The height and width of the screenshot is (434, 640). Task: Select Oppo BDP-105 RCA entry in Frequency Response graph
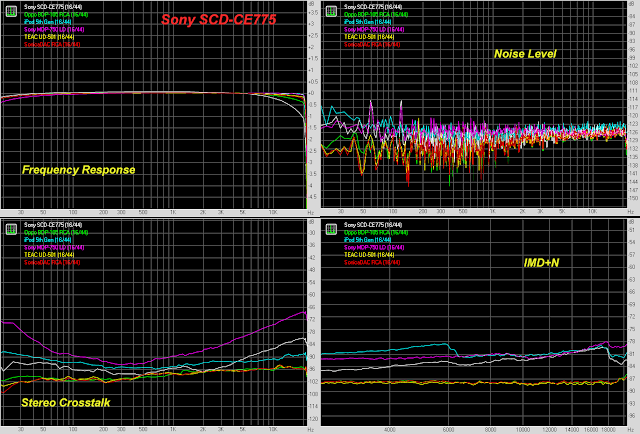56,14
